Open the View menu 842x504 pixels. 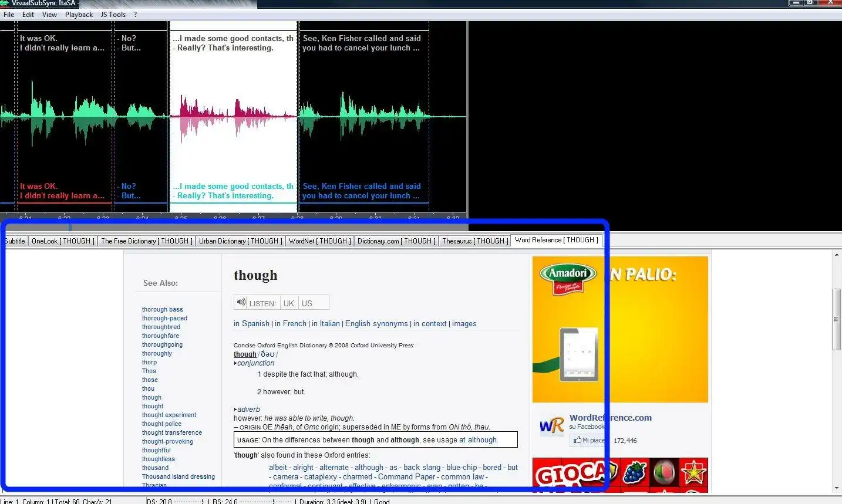[50, 15]
